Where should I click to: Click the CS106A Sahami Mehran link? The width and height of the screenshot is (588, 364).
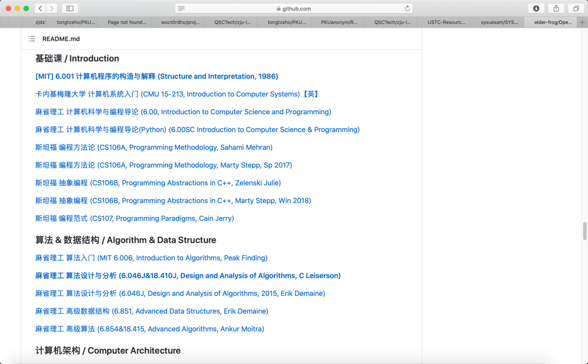(153, 147)
